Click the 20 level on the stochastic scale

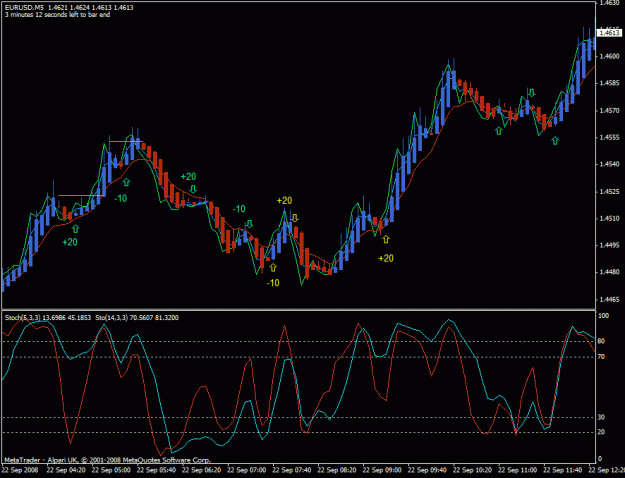point(601,432)
